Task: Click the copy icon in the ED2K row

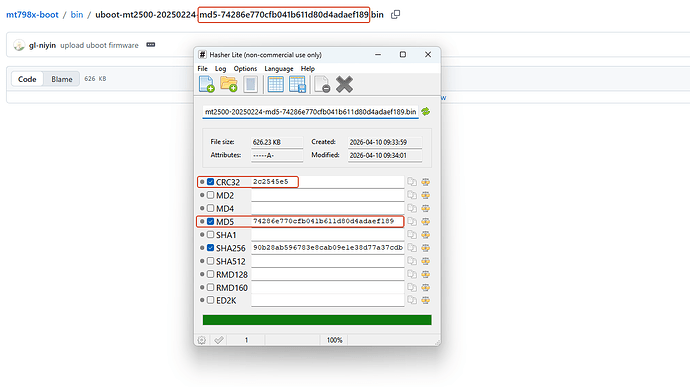Action: 412,300
